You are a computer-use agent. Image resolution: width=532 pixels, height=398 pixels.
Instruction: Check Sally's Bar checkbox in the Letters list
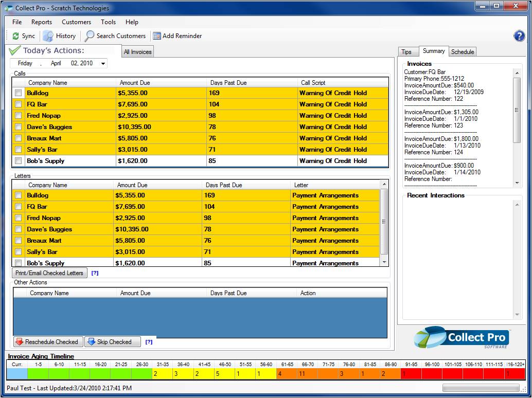tap(19, 252)
